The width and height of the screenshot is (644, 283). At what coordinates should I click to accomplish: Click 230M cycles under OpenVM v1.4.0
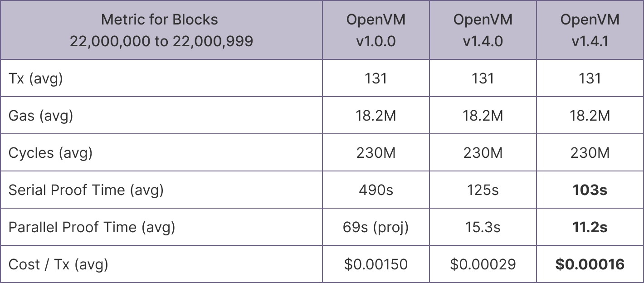coord(483,153)
